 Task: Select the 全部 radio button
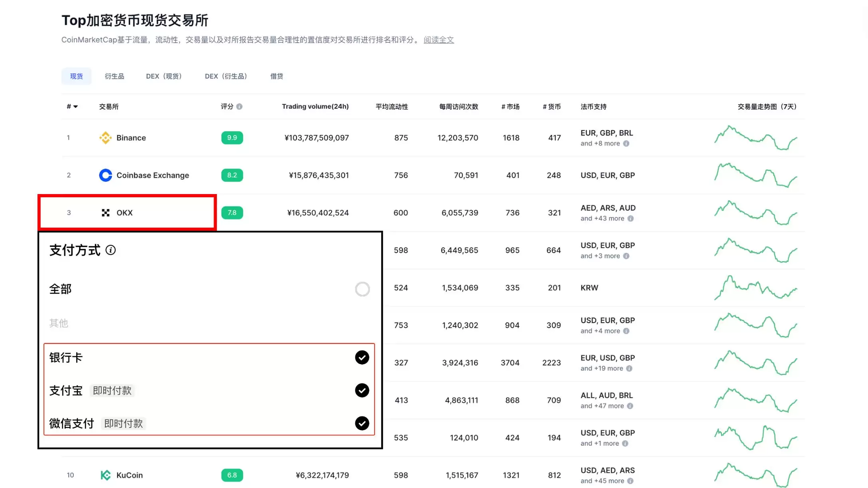[362, 289]
